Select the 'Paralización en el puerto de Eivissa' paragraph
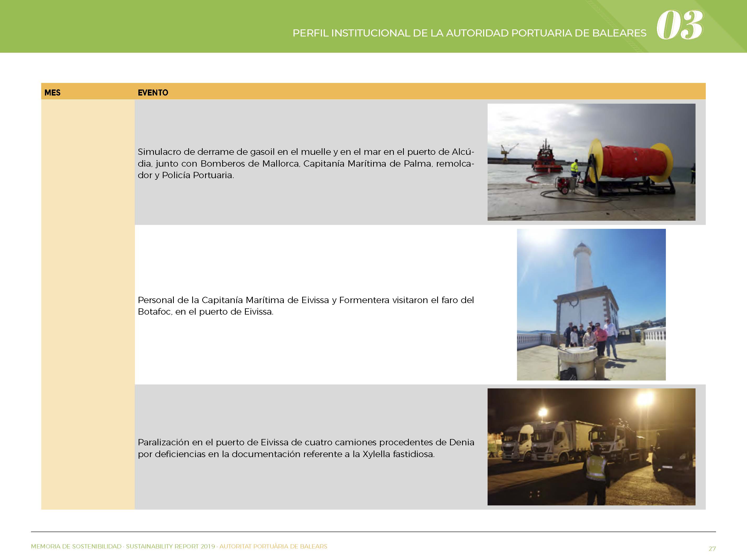 (x=306, y=448)
